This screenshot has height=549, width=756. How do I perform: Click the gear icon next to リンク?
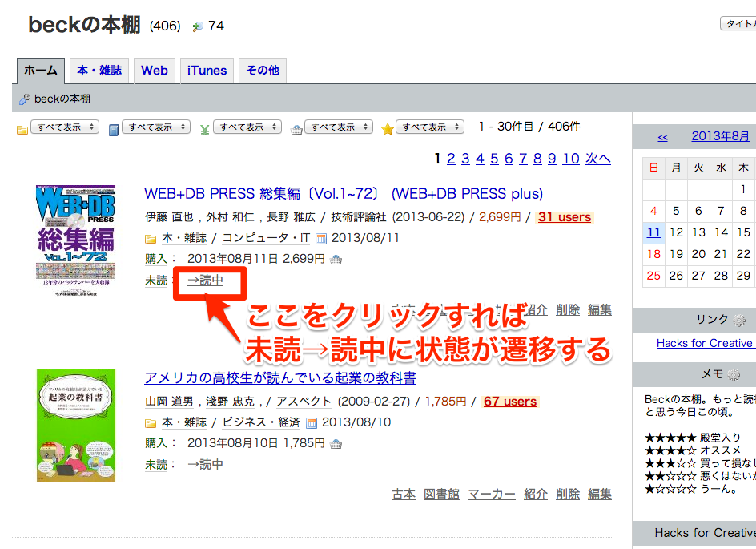pyautogui.click(x=738, y=320)
